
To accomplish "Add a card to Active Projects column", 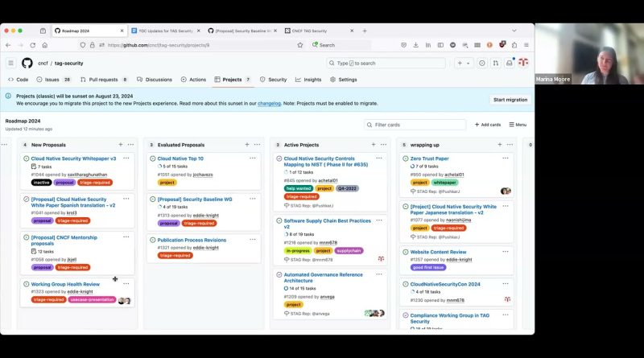I will (x=374, y=145).
